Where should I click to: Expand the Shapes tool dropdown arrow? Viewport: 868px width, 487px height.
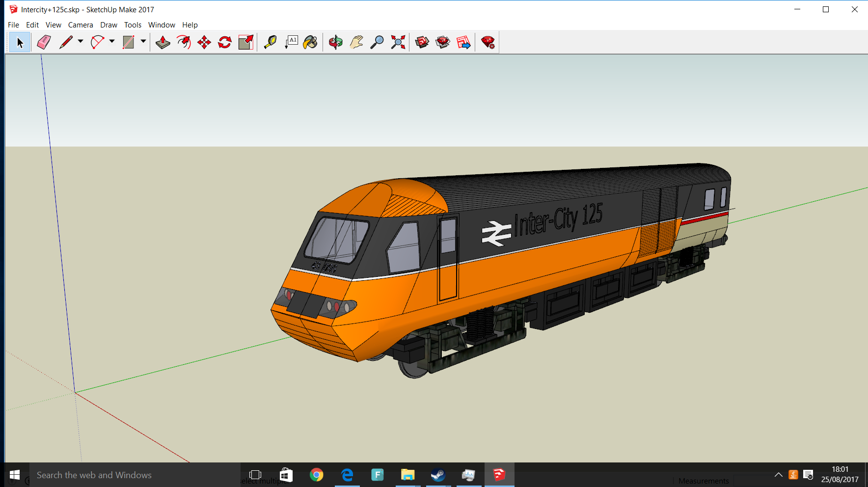point(143,42)
